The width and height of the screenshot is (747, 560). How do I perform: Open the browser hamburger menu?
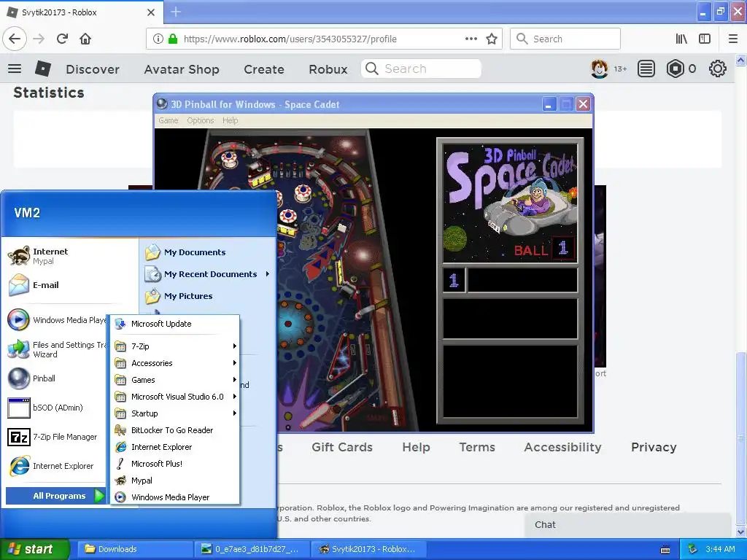733,39
